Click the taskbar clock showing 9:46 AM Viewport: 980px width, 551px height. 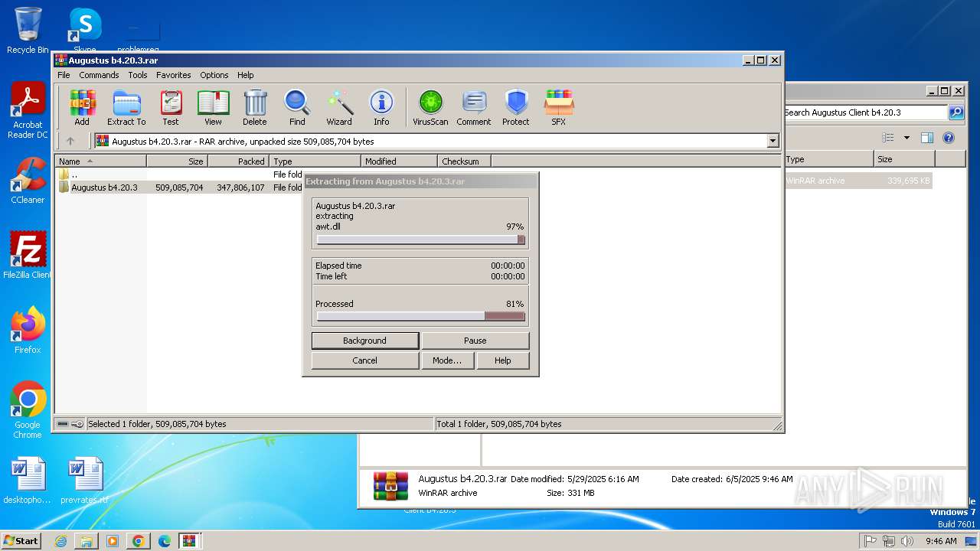(941, 541)
